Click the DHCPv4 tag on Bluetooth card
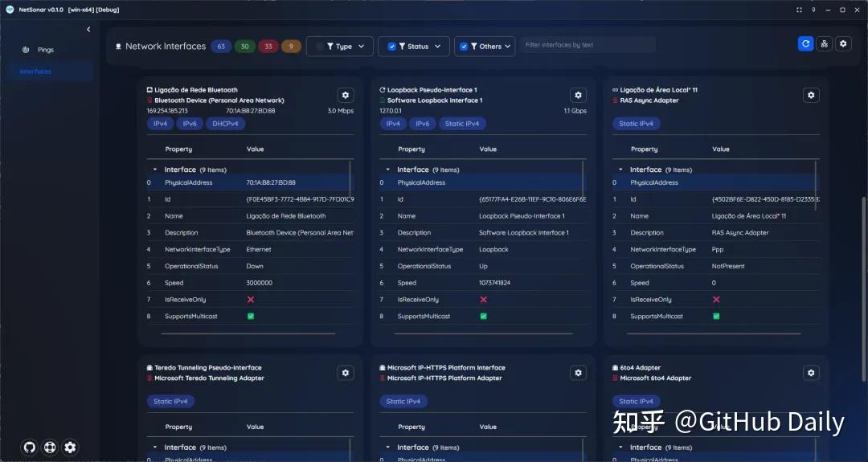Image resolution: width=868 pixels, height=462 pixels. click(225, 124)
